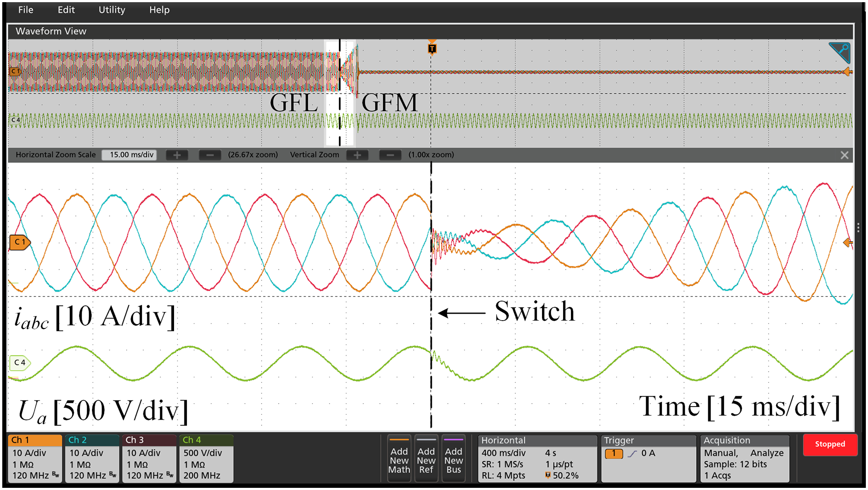Click the horizontal zoom scale 15.00 ms/div field
Screen dimensions: 868x490
(129, 155)
